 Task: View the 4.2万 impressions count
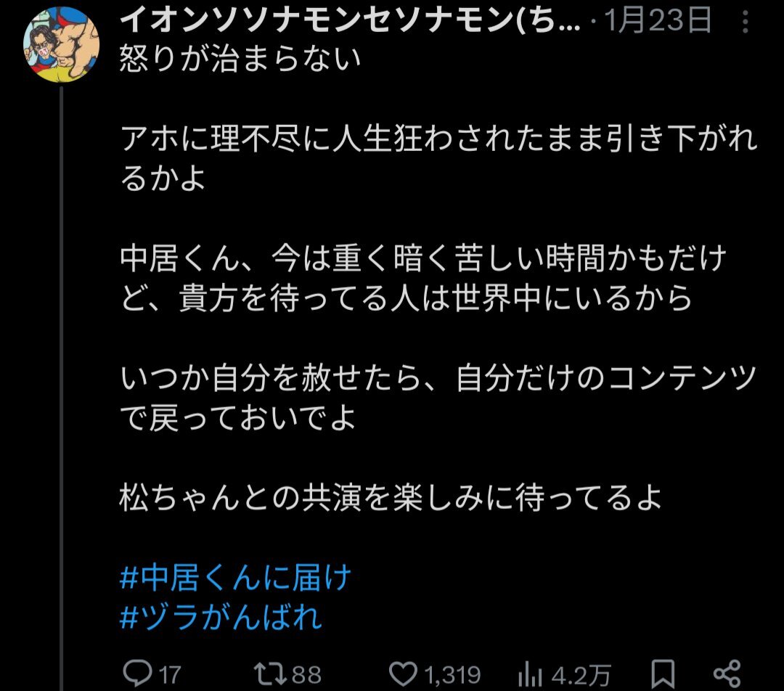click(581, 676)
